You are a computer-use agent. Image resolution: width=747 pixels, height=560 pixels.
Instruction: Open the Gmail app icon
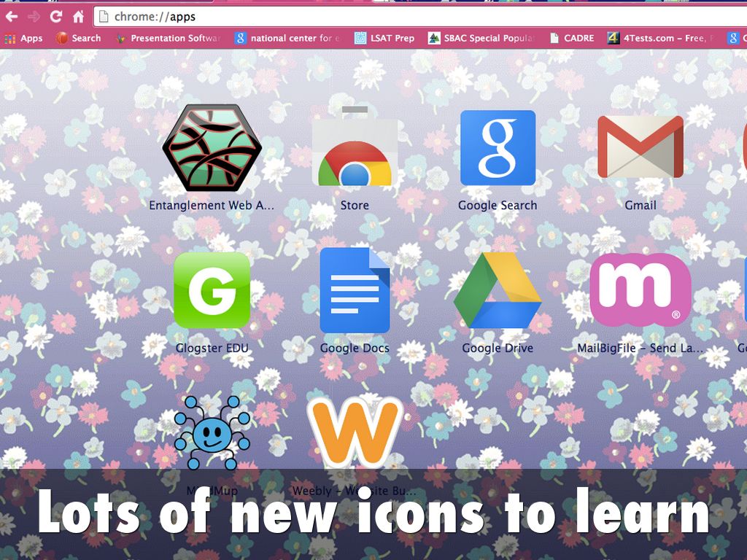[640, 148]
